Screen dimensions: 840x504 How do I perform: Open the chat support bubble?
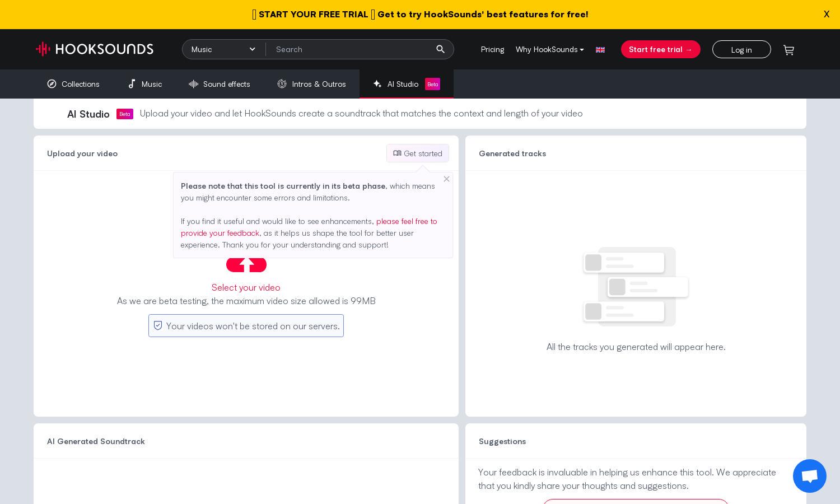coord(809,476)
